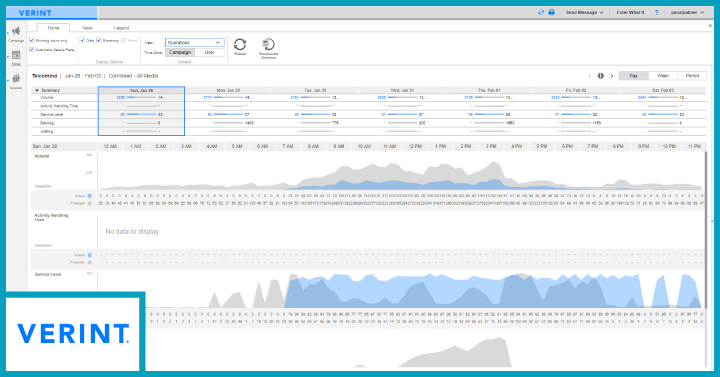Click the Recalculate Statistics icon
720x377 pixels.
(268, 44)
